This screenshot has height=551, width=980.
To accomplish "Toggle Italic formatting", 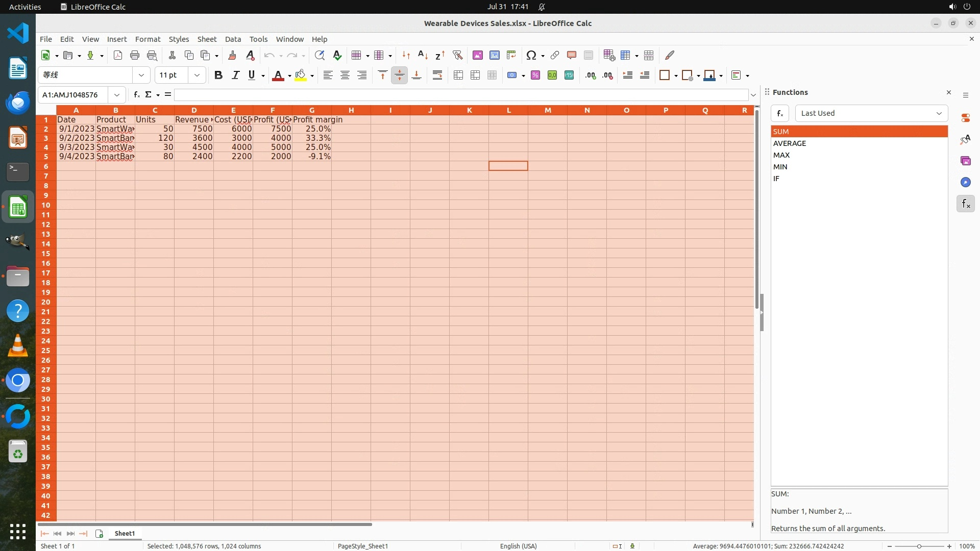I will click(x=235, y=76).
